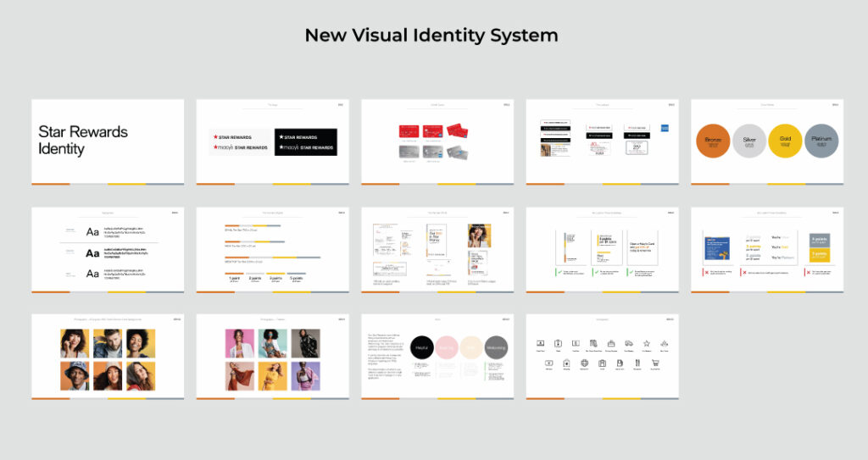Click the American Express logo on the lockups slide
Viewport: 868px width, 460px height.
[665, 129]
